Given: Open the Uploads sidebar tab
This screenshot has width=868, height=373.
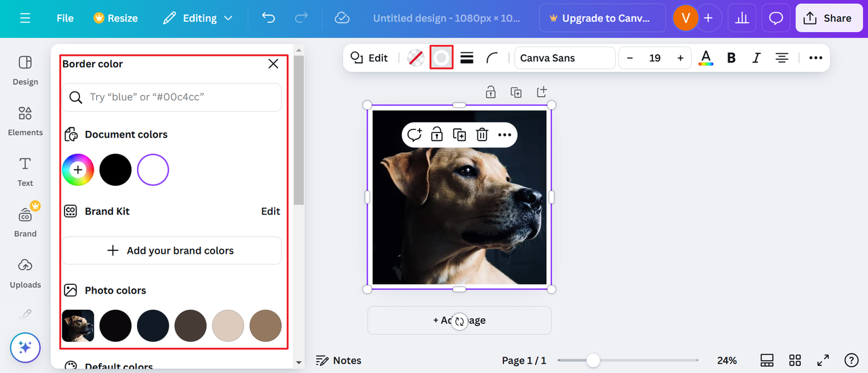Looking at the screenshot, I should tap(25, 273).
